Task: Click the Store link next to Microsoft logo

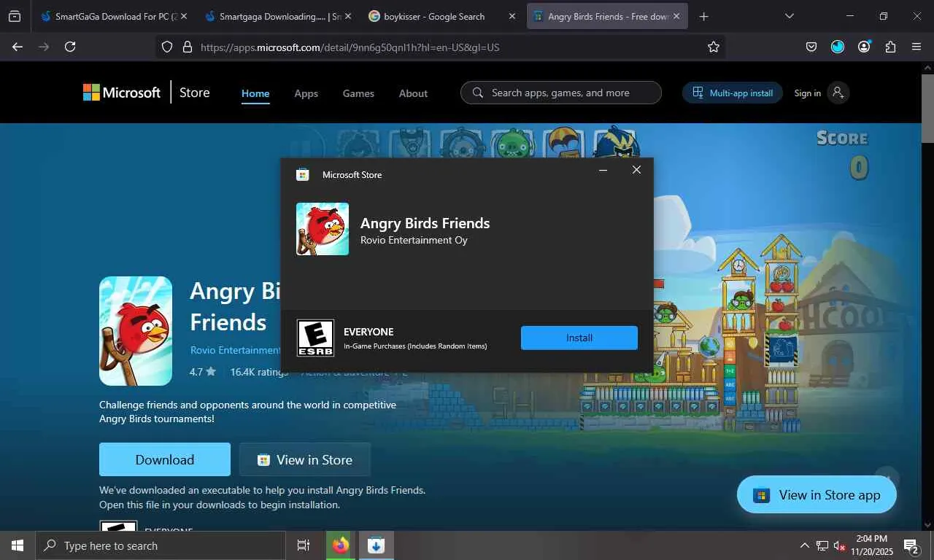Action: (x=194, y=93)
